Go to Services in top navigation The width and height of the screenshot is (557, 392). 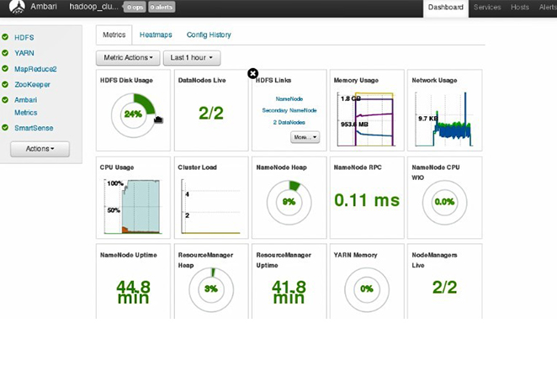487,8
